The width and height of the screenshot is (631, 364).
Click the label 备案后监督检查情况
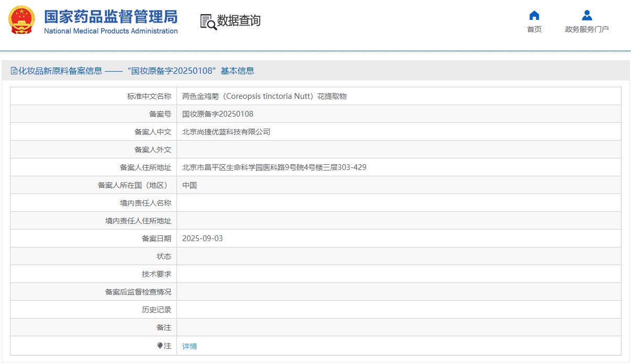point(138,292)
